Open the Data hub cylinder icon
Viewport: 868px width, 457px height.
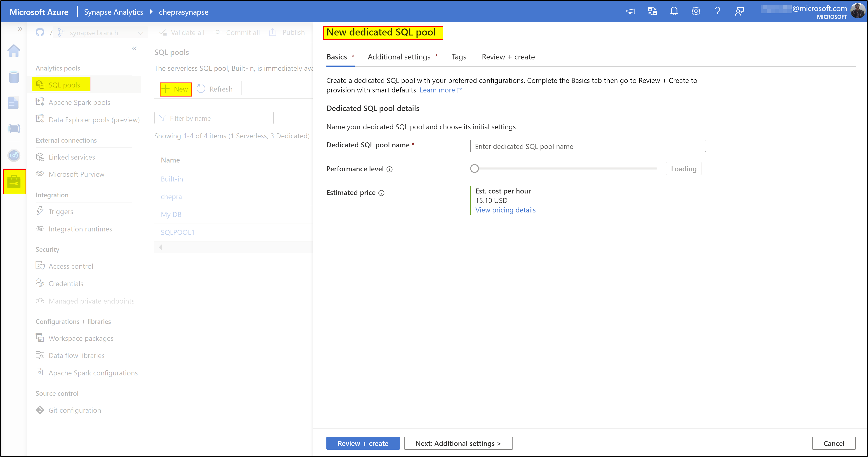click(x=14, y=77)
